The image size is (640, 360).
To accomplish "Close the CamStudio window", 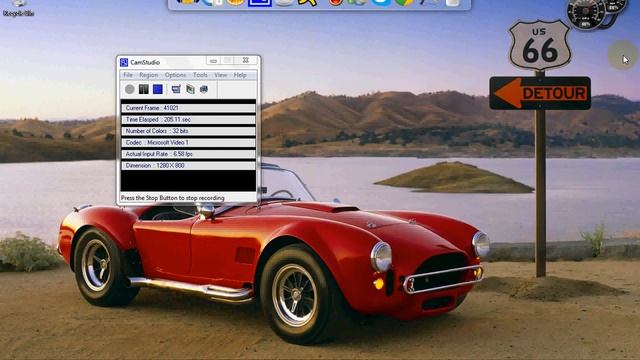I will click(245, 60).
